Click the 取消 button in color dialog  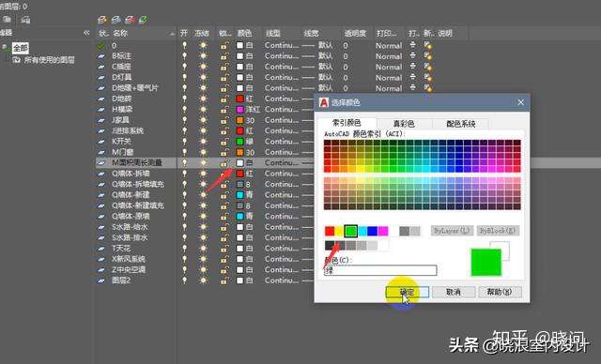click(x=454, y=292)
